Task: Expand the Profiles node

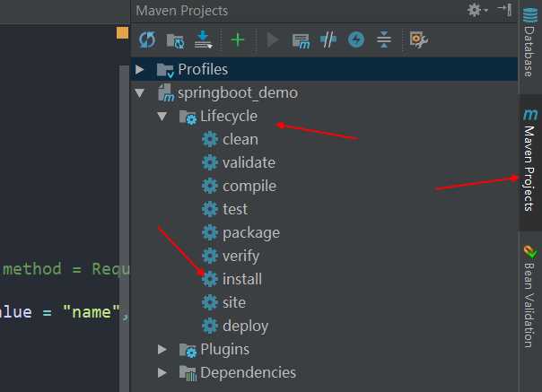Action: click(x=140, y=69)
